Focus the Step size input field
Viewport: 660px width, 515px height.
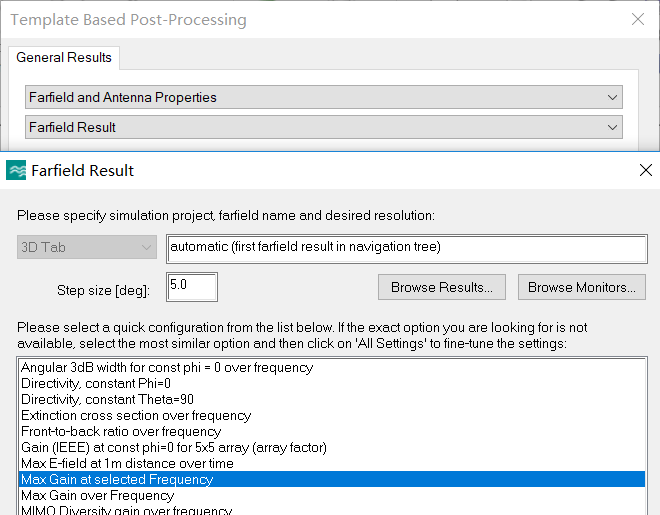pos(192,287)
